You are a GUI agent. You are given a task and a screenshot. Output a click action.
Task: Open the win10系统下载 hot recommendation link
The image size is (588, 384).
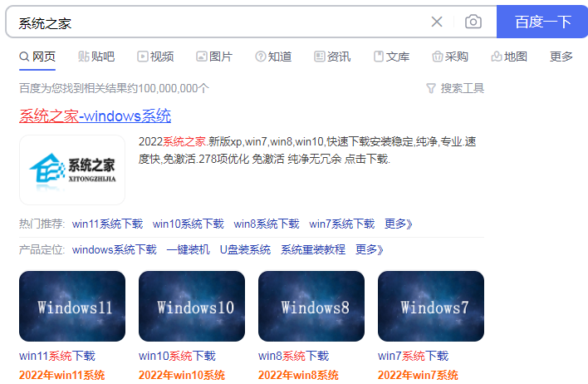coord(188,224)
